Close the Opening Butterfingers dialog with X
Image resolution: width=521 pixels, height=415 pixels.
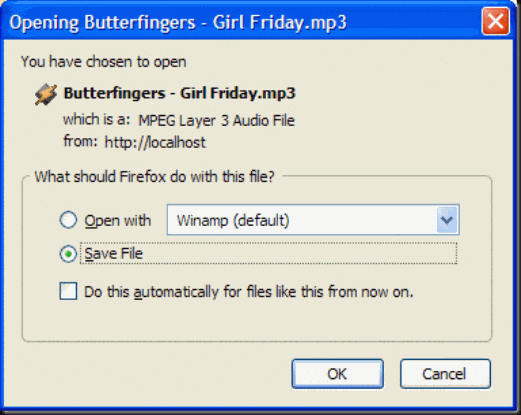click(x=495, y=22)
